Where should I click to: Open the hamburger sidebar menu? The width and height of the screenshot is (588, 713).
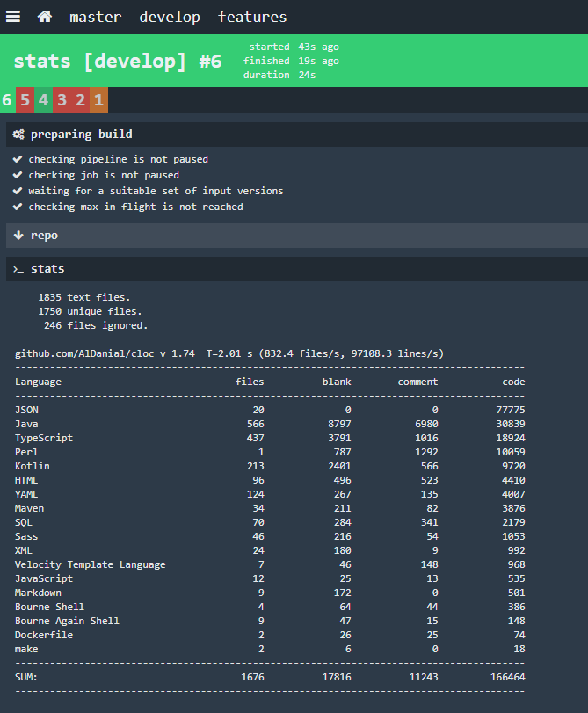12,17
